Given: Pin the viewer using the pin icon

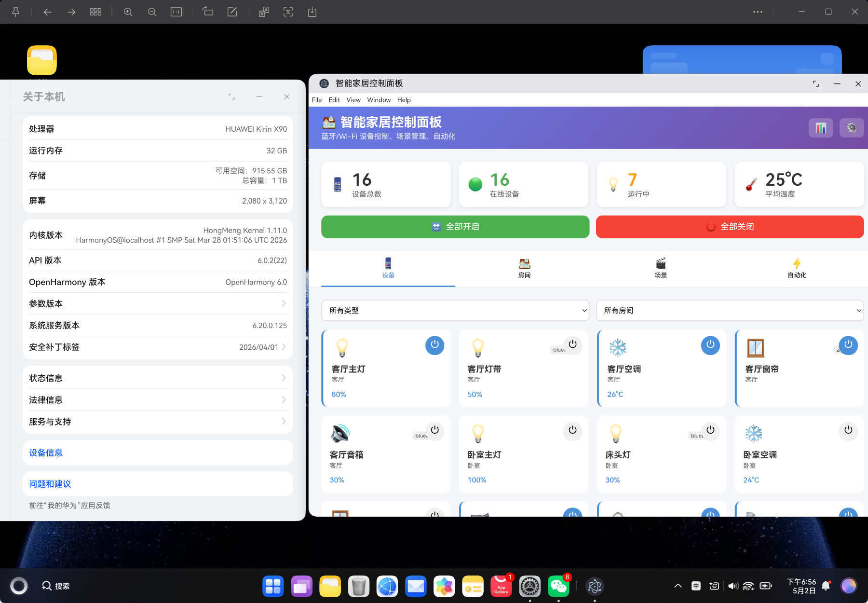Looking at the screenshot, I should click(x=15, y=12).
